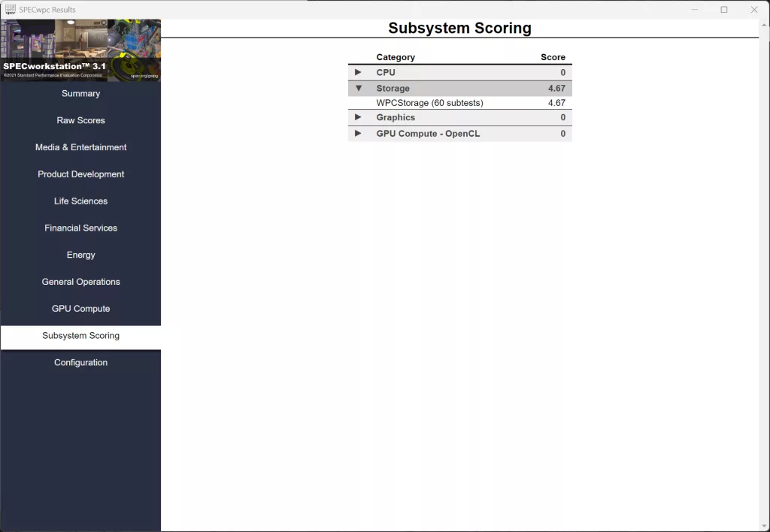This screenshot has height=532, width=770.
Task: Select the Subsystem Scoring sidebar item
Action: point(80,336)
